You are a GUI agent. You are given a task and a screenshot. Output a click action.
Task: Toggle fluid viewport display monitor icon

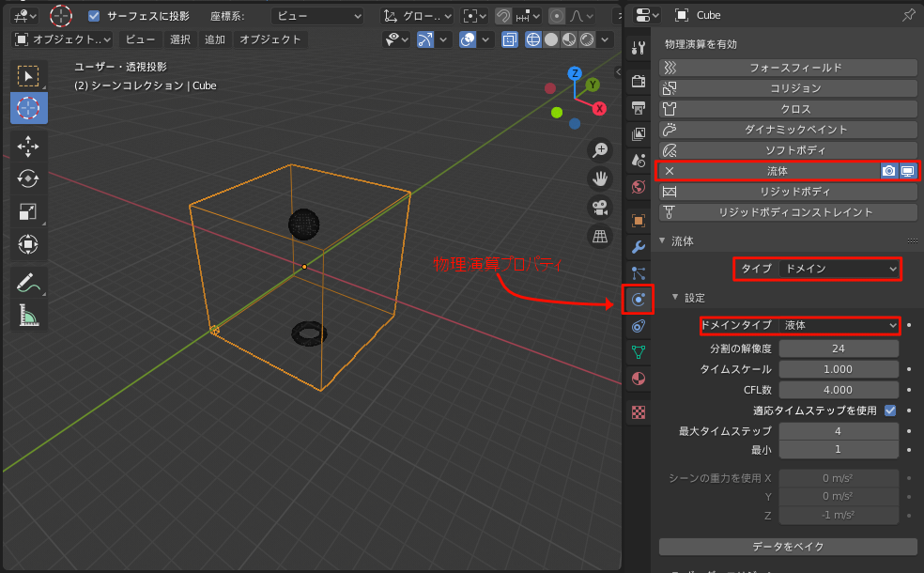click(x=907, y=171)
